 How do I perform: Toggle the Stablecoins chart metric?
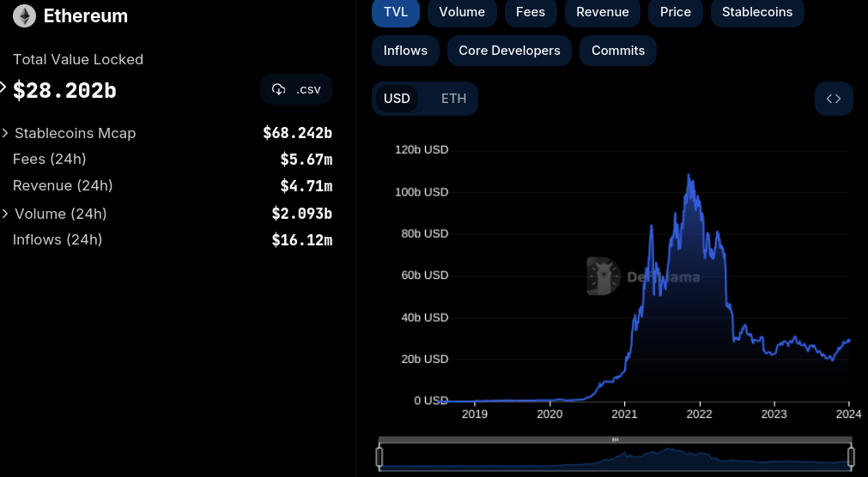coord(757,12)
